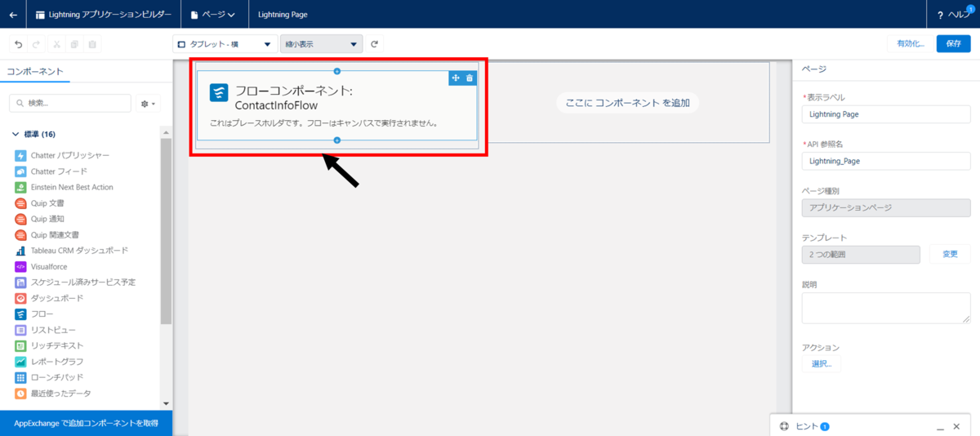Collapse the 標準 (16) section
The height and width of the screenshot is (436, 980).
(x=16, y=134)
